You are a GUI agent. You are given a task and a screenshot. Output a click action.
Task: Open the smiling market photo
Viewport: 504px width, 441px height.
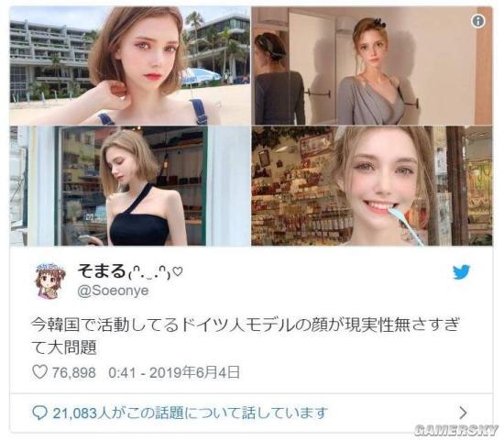[x=371, y=186]
